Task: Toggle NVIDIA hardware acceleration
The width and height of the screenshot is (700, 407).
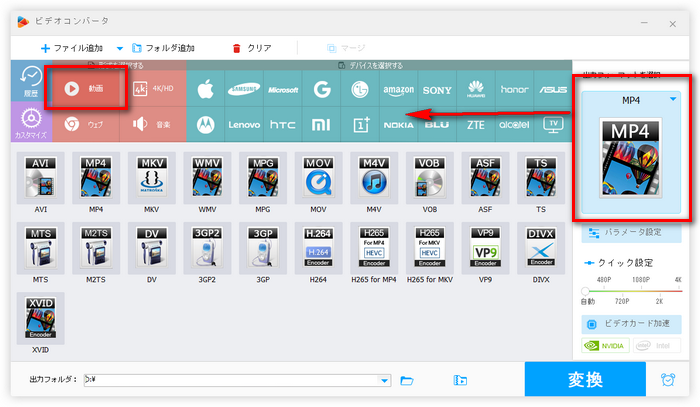Action: coord(605,347)
